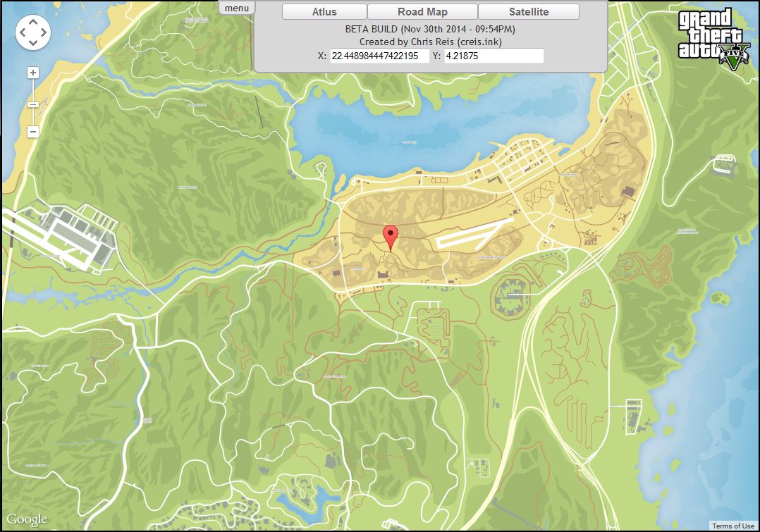Screen dimensions: 760x532
Task: Click the "X:" coordinate label
Action: [x=322, y=56]
